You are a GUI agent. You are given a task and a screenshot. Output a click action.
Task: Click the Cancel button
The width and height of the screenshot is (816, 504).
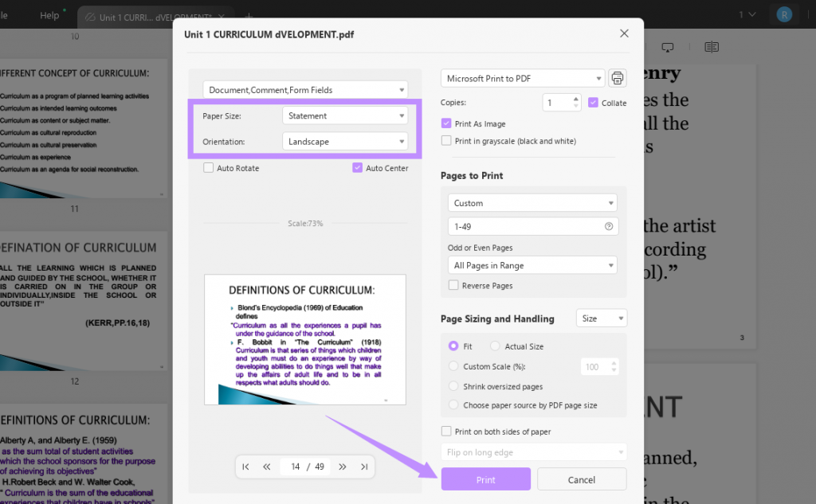tap(582, 479)
